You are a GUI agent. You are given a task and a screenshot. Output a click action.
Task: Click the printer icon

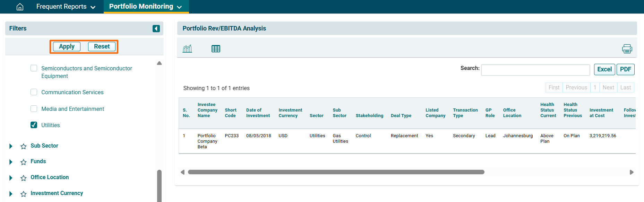click(x=627, y=49)
